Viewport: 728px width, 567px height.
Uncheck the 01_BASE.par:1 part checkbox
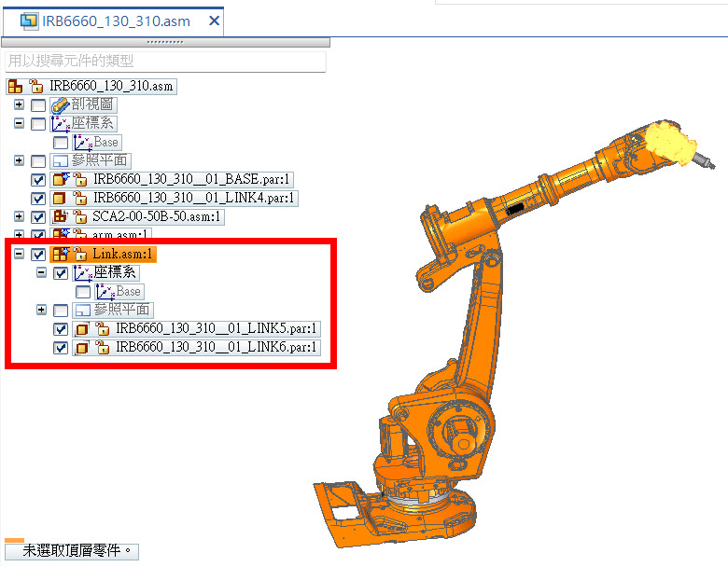38,180
